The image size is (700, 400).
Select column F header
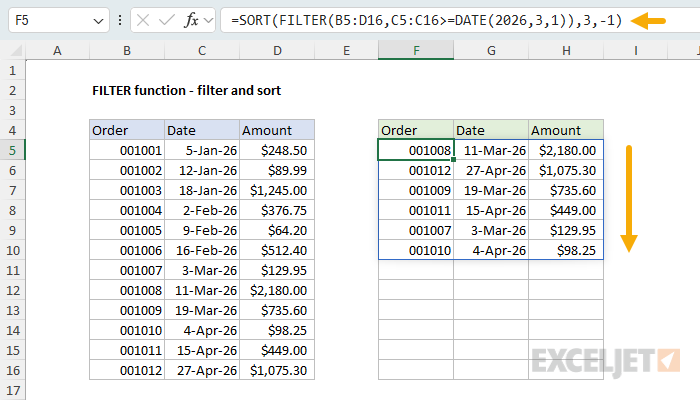point(416,50)
